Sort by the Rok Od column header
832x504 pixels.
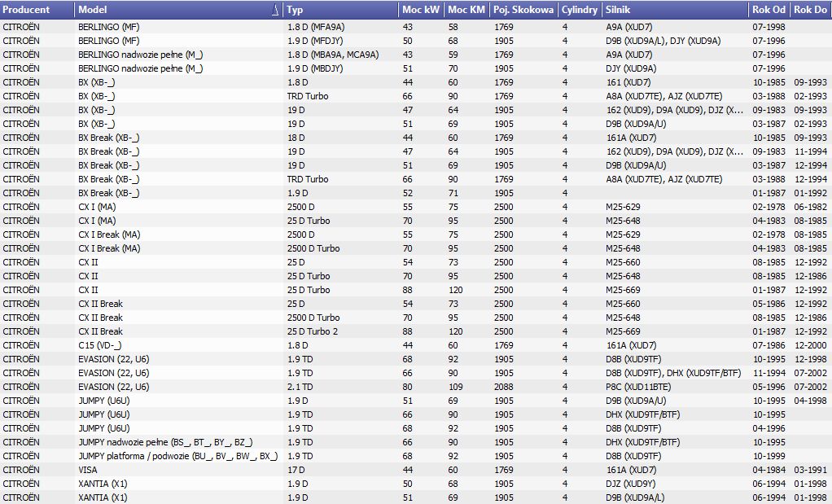(x=769, y=10)
